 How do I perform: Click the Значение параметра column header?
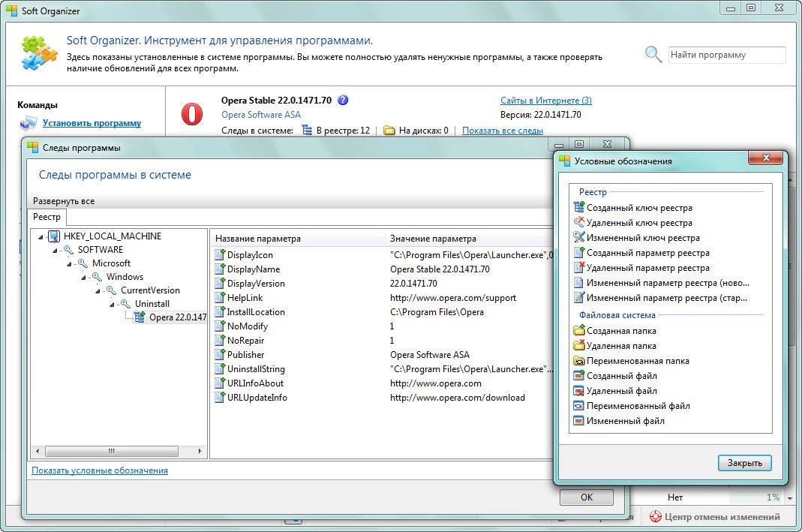coord(469,239)
